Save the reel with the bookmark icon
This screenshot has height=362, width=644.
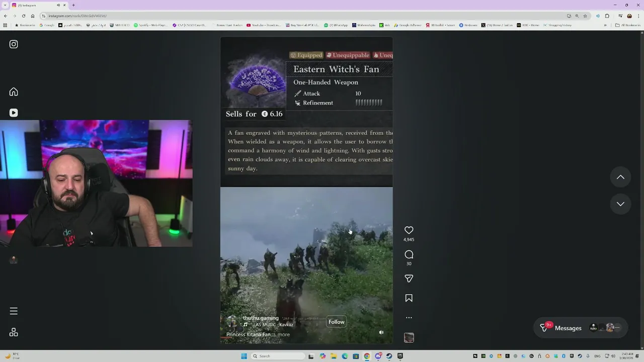pyautogui.click(x=409, y=298)
